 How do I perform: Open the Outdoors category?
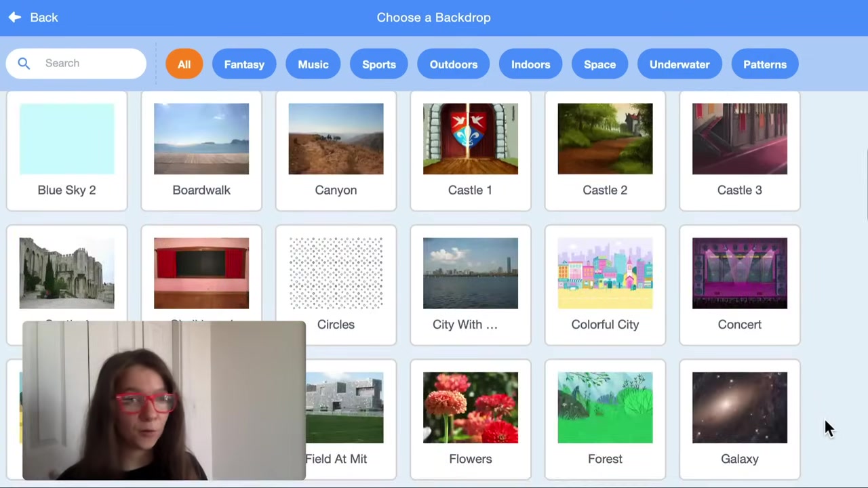(x=453, y=64)
